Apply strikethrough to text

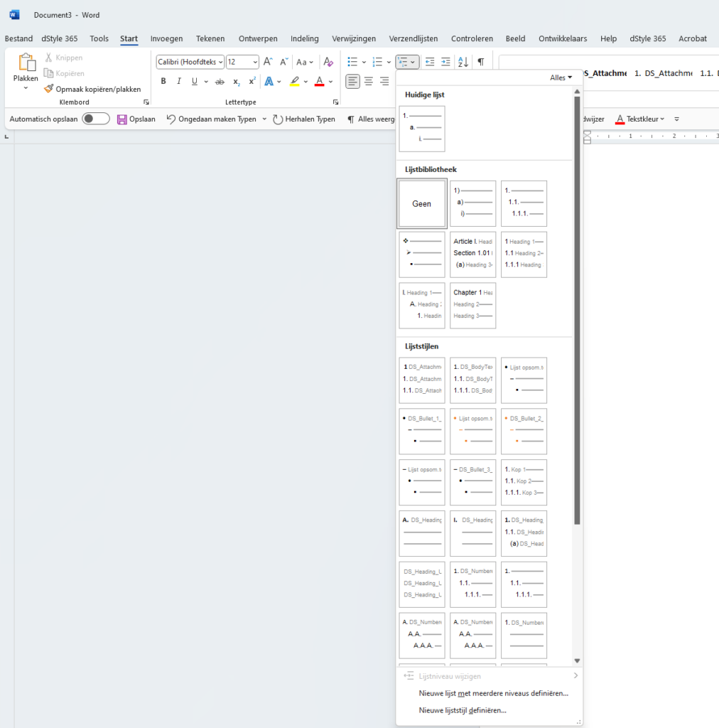(x=220, y=82)
